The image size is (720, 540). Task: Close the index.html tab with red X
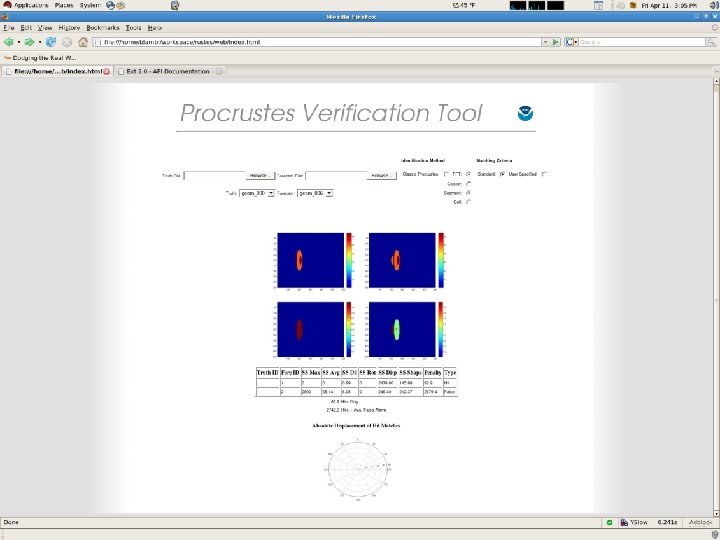(107, 72)
